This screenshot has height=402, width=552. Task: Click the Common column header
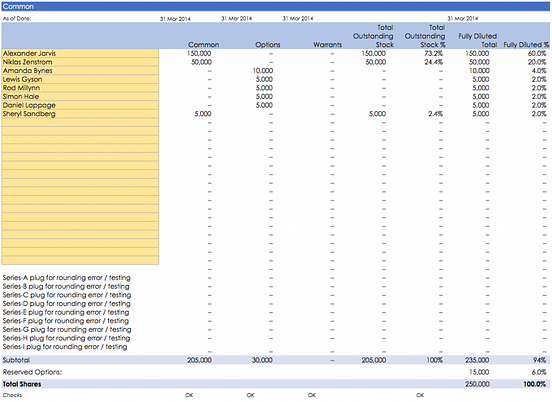[x=203, y=45]
